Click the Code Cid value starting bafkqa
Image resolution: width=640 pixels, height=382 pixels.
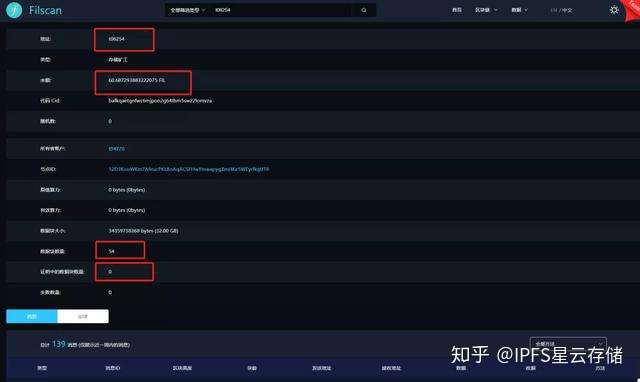pos(160,100)
